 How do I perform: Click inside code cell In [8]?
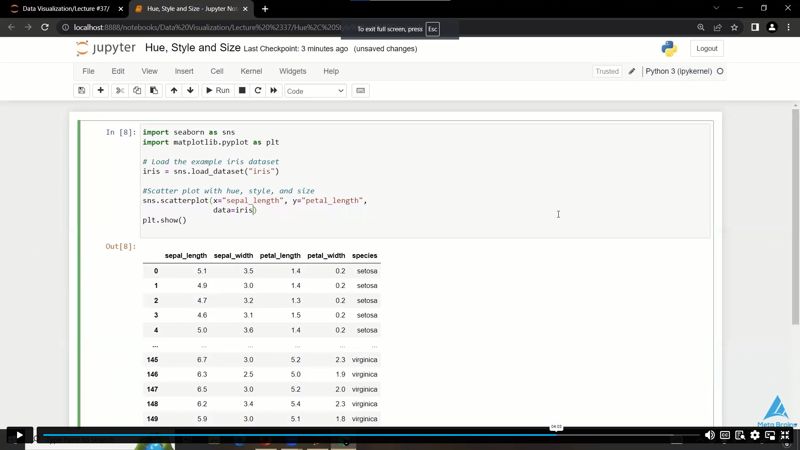tap(425, 181)
